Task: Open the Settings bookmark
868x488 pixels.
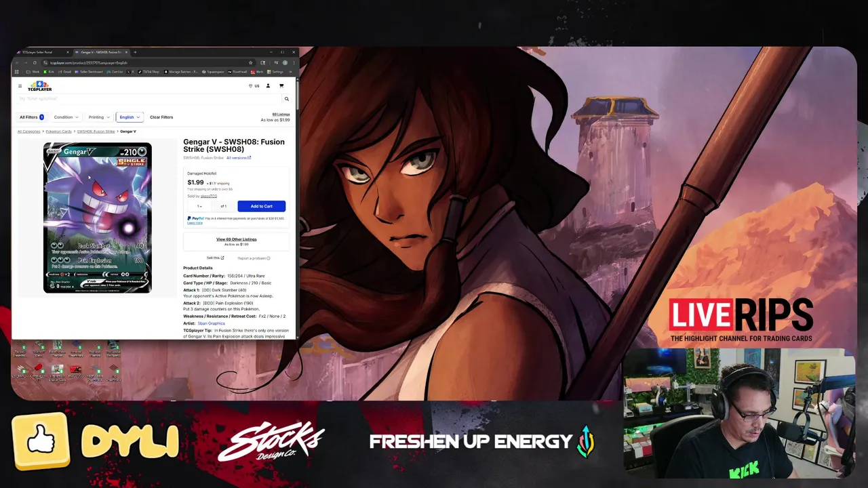Action: (x=275, y=72)
